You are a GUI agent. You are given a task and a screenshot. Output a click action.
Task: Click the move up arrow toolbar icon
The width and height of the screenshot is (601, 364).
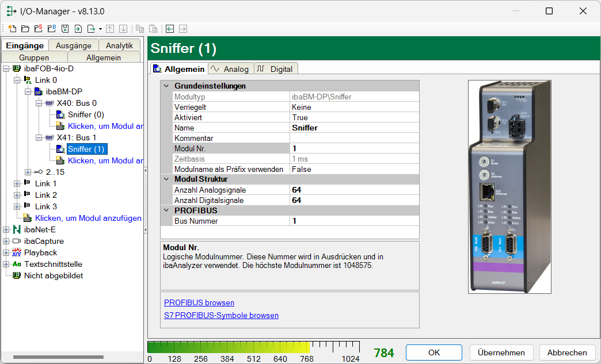[110, 29]
